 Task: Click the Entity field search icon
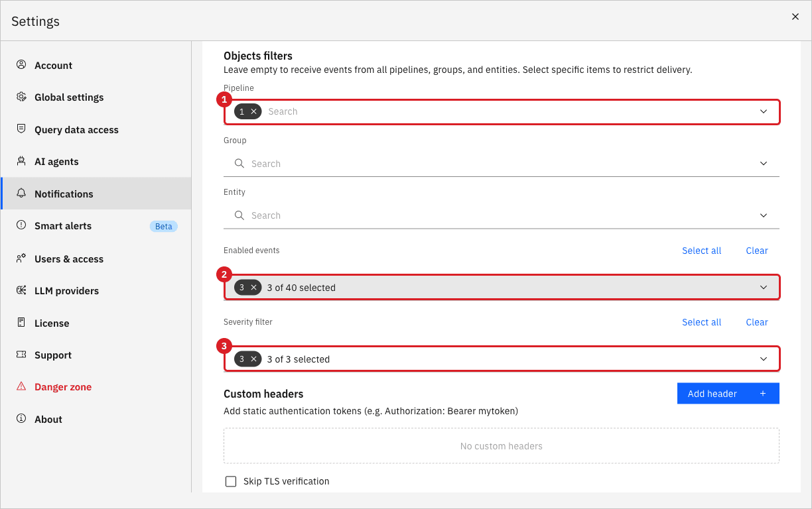[x=239, y=215]
